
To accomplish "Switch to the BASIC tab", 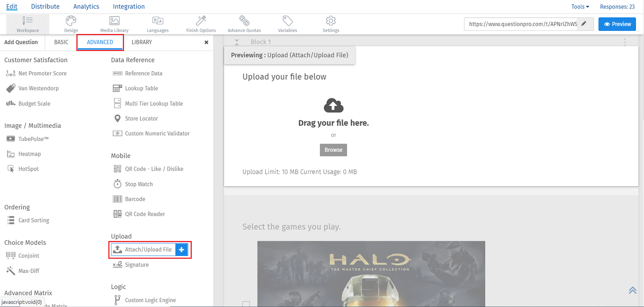I will click(61, 42).
